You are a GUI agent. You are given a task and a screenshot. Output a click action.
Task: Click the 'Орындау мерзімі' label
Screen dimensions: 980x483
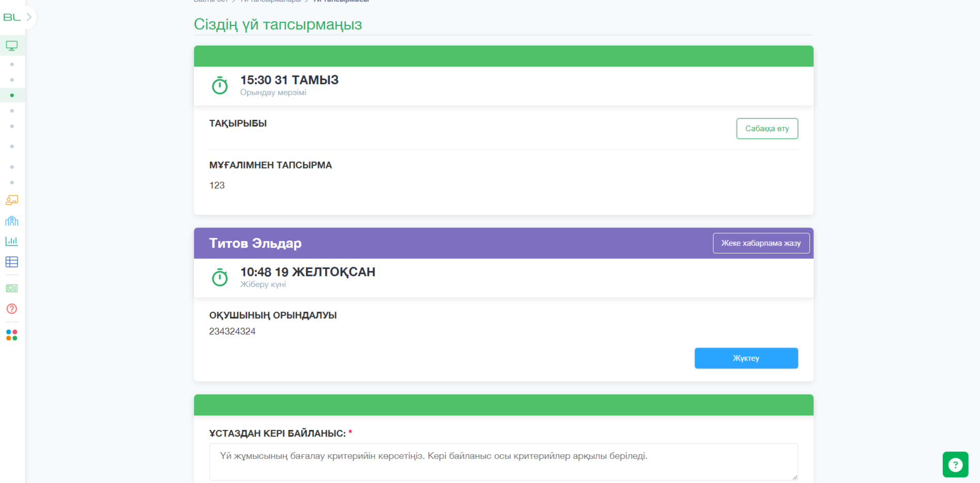(x=273, y=92)
